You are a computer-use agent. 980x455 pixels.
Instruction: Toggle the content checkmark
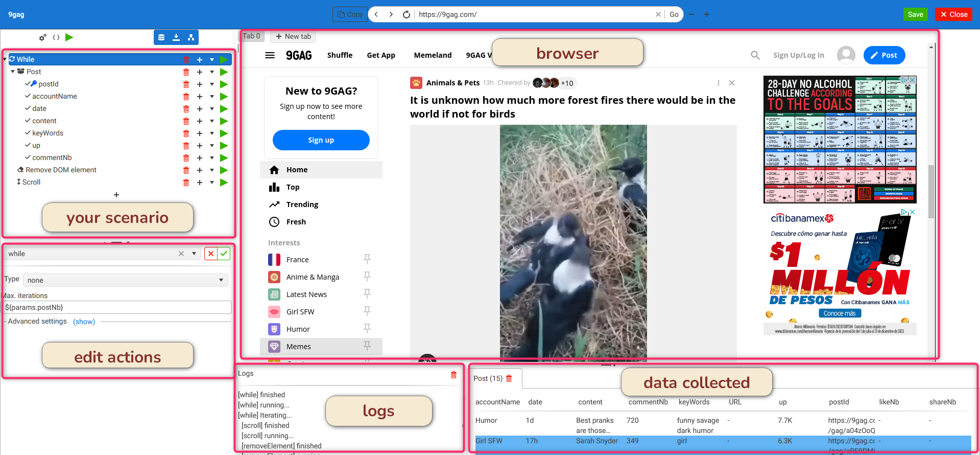[28, 121]
